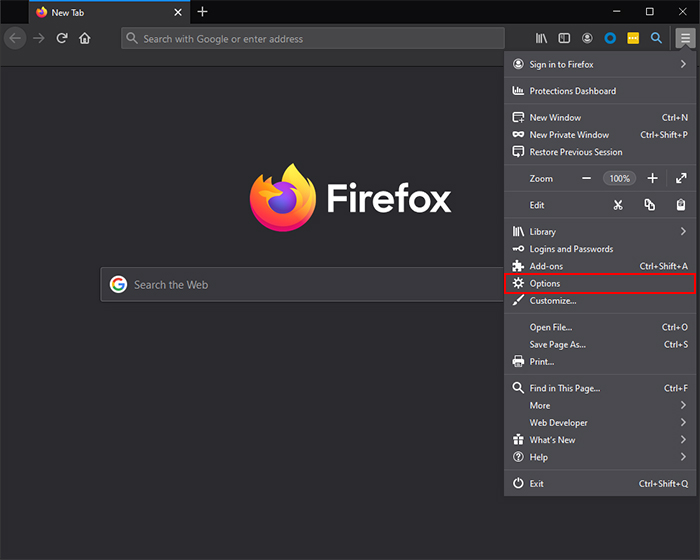The width and height of the screenshot is (700, 560).
Task: Select the New Tab tab
Action: 110,12
